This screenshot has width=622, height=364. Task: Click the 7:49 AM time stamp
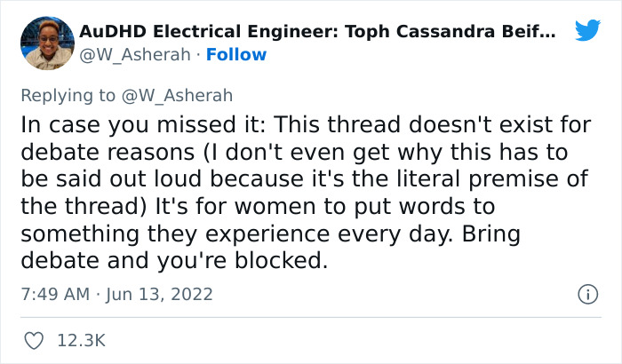point(53,294)
